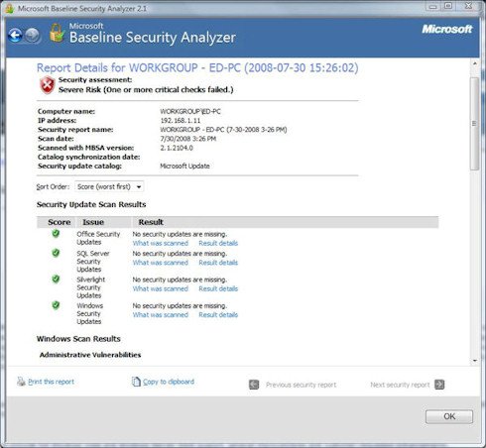Click green check shield for Office Security Updates
486x448 pixels.
(56, 234)
